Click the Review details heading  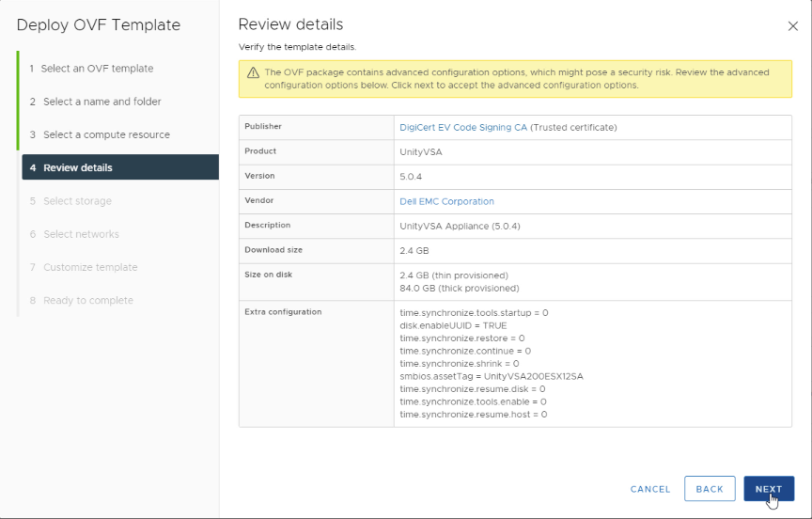click(x=290, y=24)
